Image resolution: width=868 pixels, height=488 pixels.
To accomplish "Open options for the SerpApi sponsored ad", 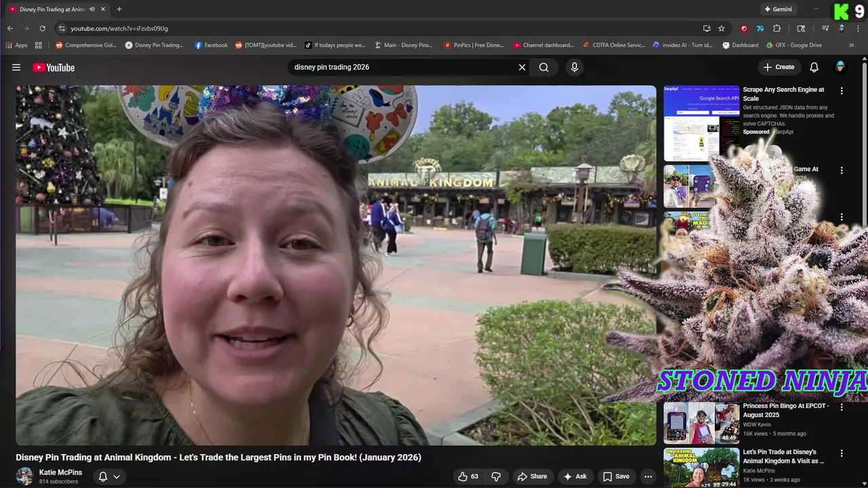I will tap(842, 91).
